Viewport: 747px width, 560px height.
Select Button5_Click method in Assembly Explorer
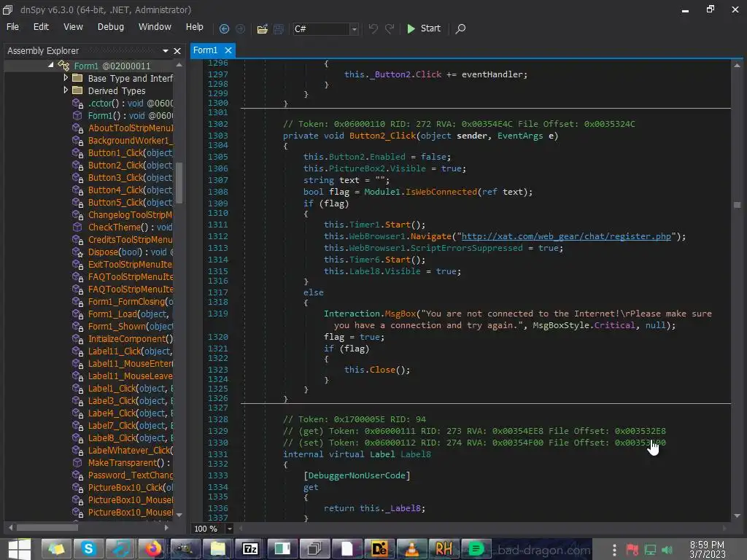130,203
